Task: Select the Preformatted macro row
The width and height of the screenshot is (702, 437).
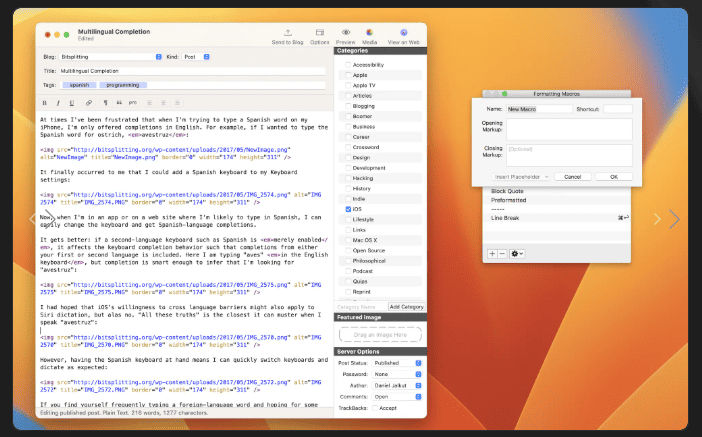Action: pyautogui.click(x=556, y=200)
